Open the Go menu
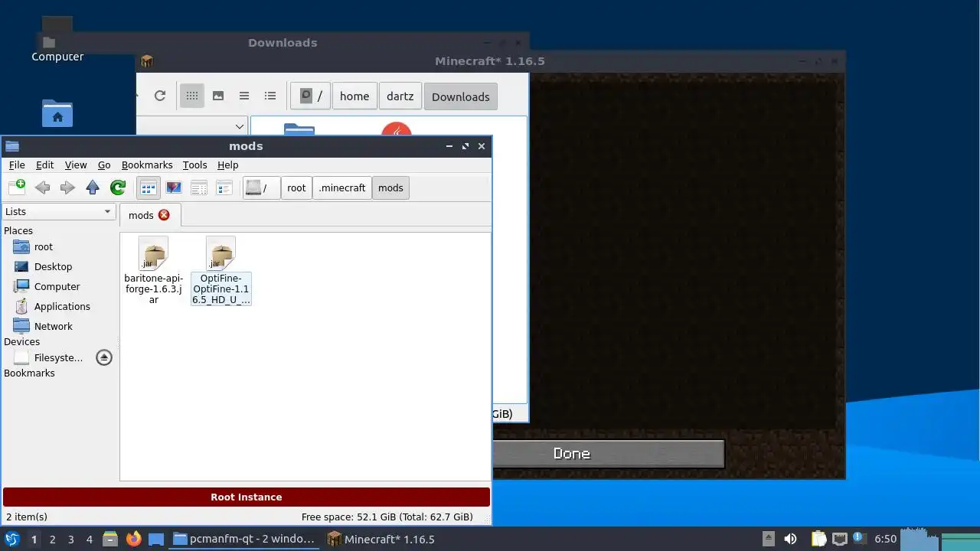The image size is (980, 551). [x=104, y=165]
